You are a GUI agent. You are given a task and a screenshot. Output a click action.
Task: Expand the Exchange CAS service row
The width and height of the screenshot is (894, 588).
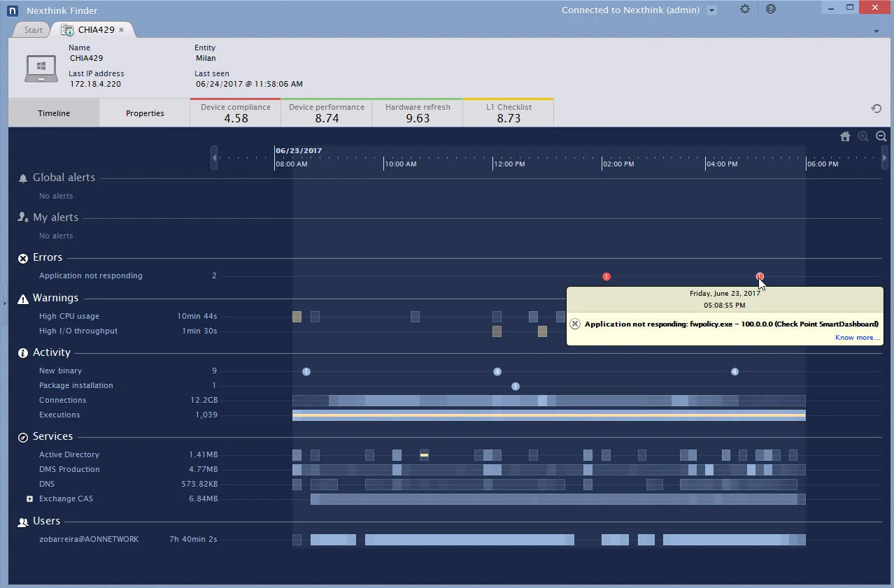[29, 499]
